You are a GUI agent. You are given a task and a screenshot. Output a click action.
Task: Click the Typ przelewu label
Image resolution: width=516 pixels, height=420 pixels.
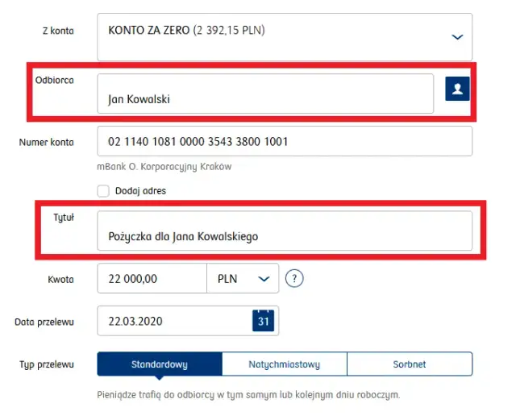click(47, 364)
